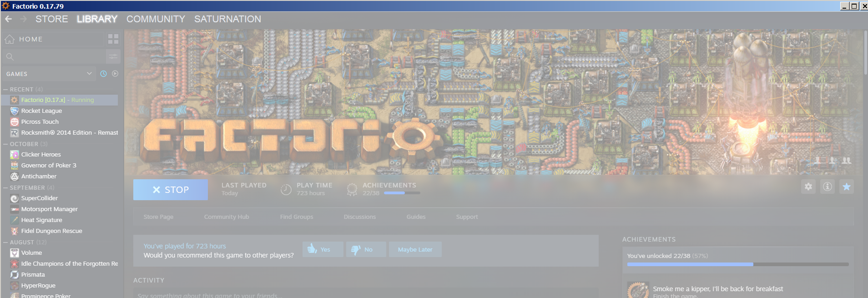Stop the running game with STOP

coord(171,190)
